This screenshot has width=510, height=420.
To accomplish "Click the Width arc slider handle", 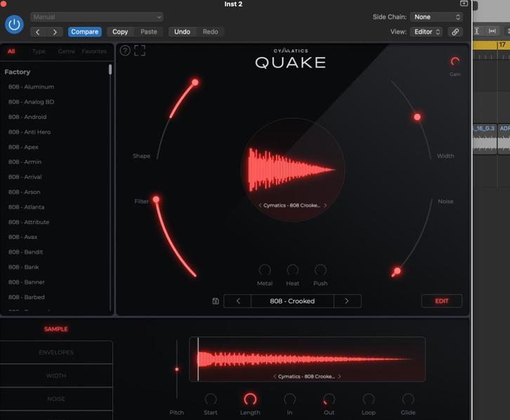I will coord(417,117).
